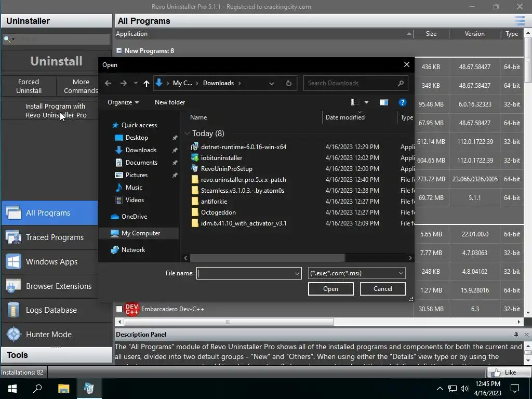Screen dimensions: 532x399
Task: Open Documents in navigation pane
Action: [141, 163]
